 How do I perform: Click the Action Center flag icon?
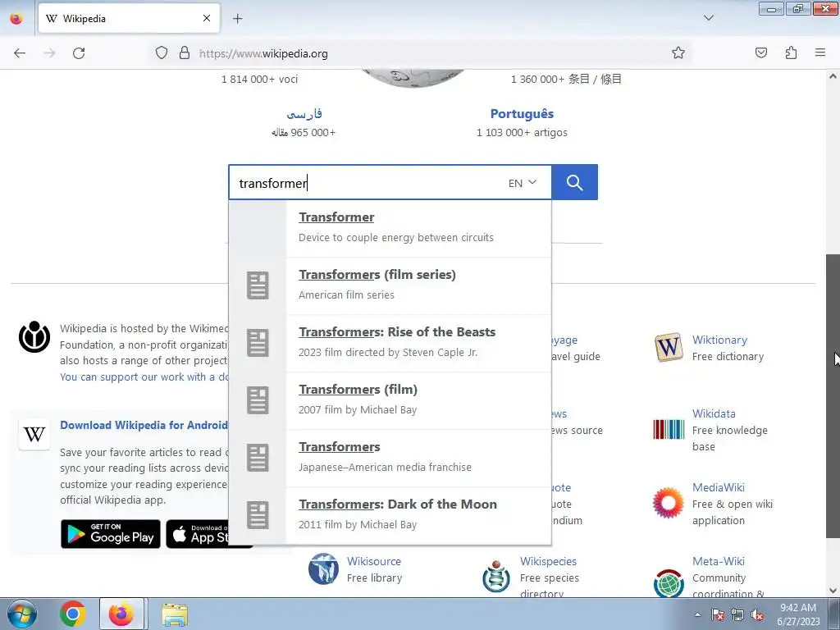coord(718,615)
